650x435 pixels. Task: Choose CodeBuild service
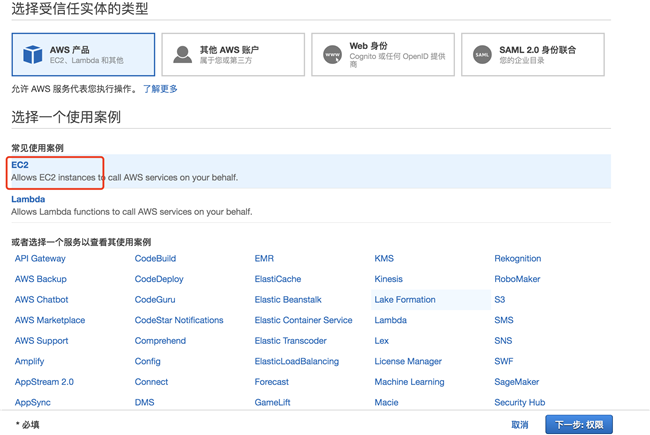pyautogui.click(x=155, y=258)
